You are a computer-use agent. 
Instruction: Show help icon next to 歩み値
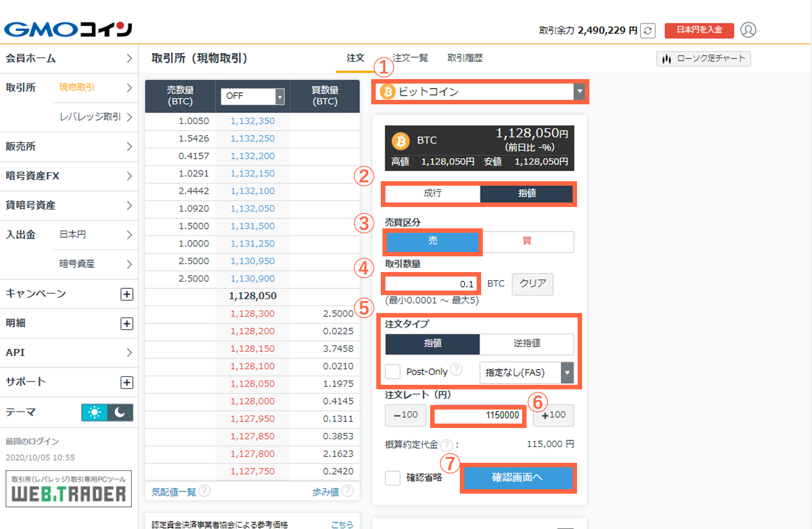point(348,491)
